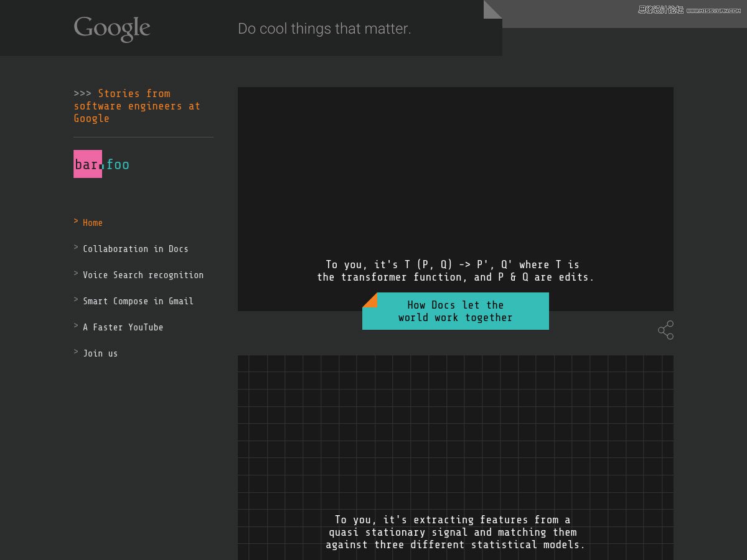The height and width of the screenshot is (560, 747).
Task: Click the quasi stationary signal caption
Action: point(456,532)
